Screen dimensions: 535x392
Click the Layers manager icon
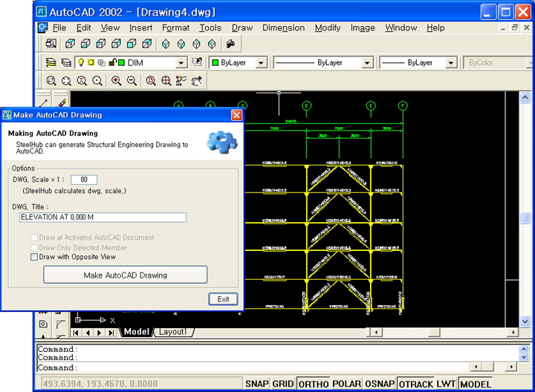tap(51, 63)
